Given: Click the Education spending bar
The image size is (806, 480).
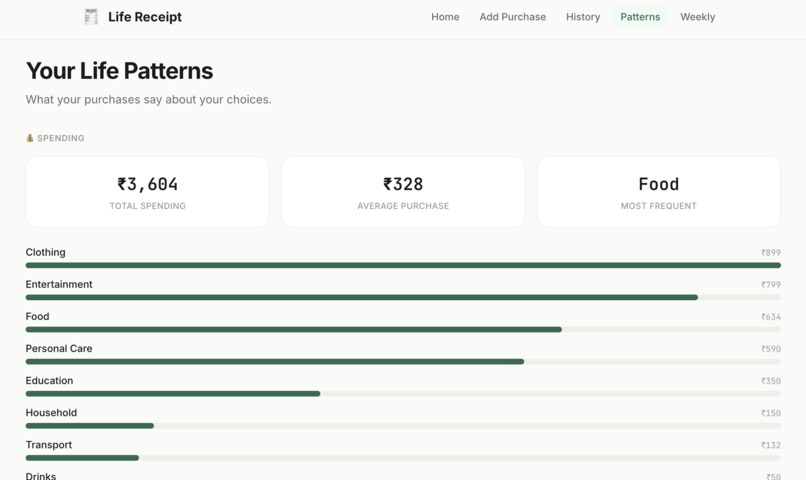Looking at the screenshot, I should click(x=403, y=394).
